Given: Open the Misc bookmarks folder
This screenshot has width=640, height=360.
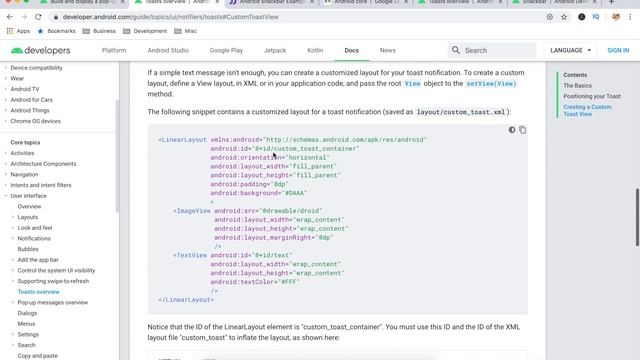Looking at the screenshot, I should coord(185,31).
